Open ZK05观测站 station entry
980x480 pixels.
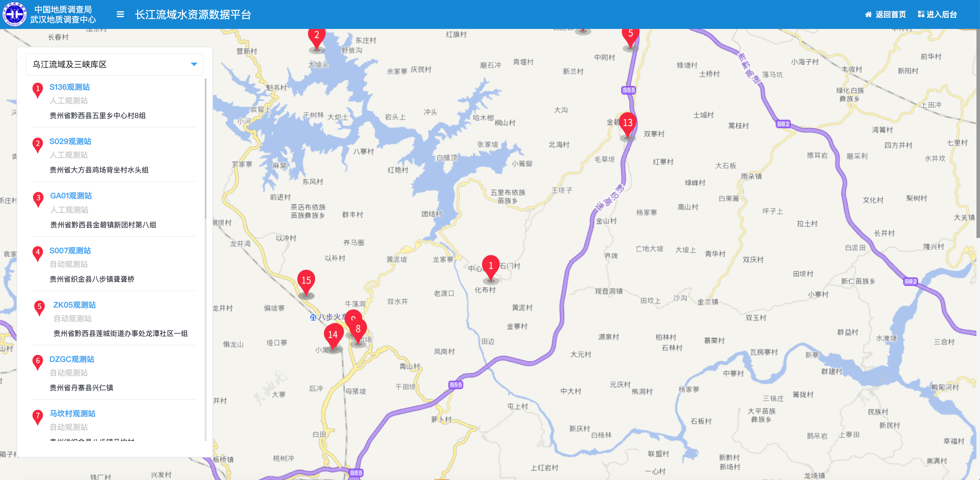[x=75, y=305]
